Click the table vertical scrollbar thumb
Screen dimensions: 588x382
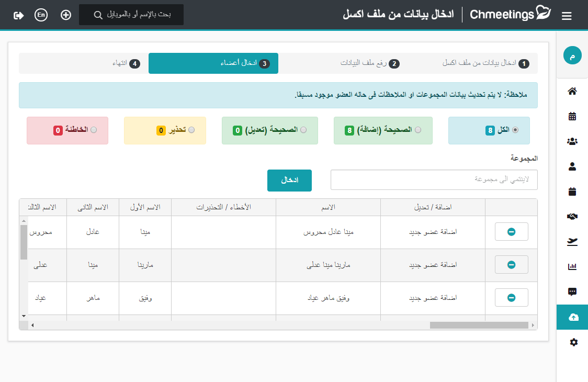click(x=24, y=242)
